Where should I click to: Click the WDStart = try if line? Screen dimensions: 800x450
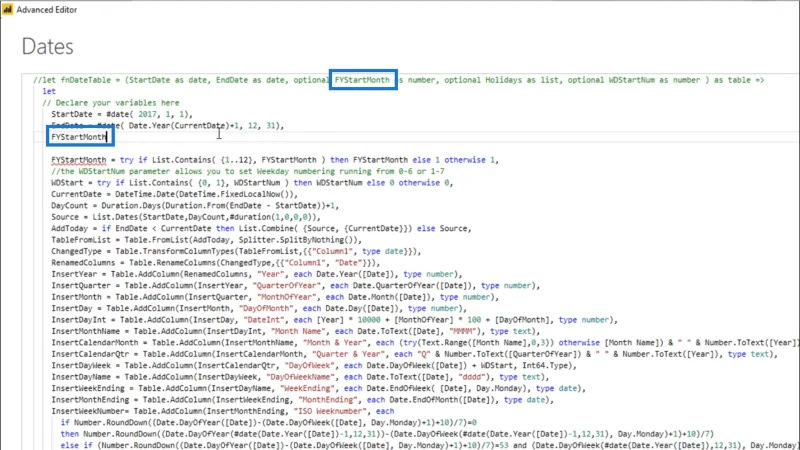click(x=252, y=183)
